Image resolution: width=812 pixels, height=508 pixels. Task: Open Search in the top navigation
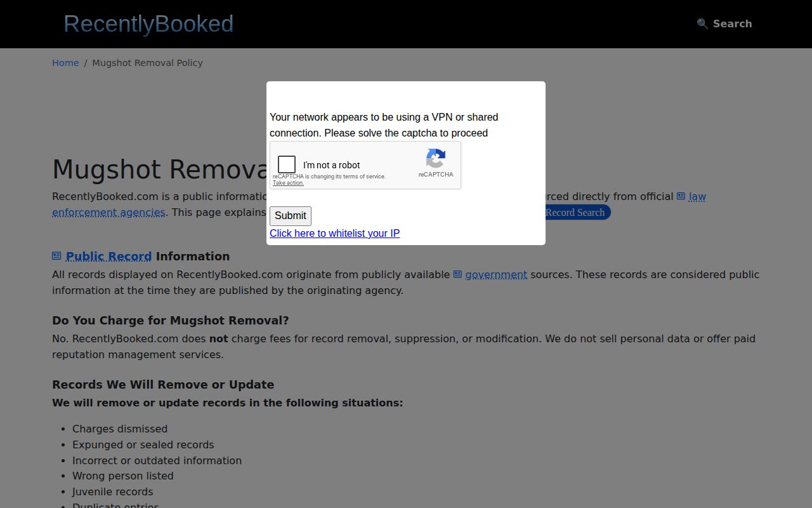click(x=724, y=23)
